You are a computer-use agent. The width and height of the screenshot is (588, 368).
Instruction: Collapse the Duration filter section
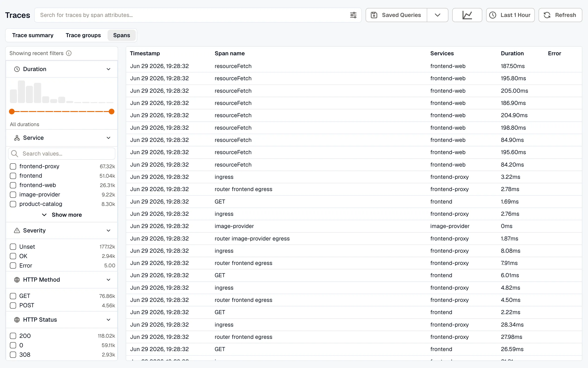[x=109, y=69]
